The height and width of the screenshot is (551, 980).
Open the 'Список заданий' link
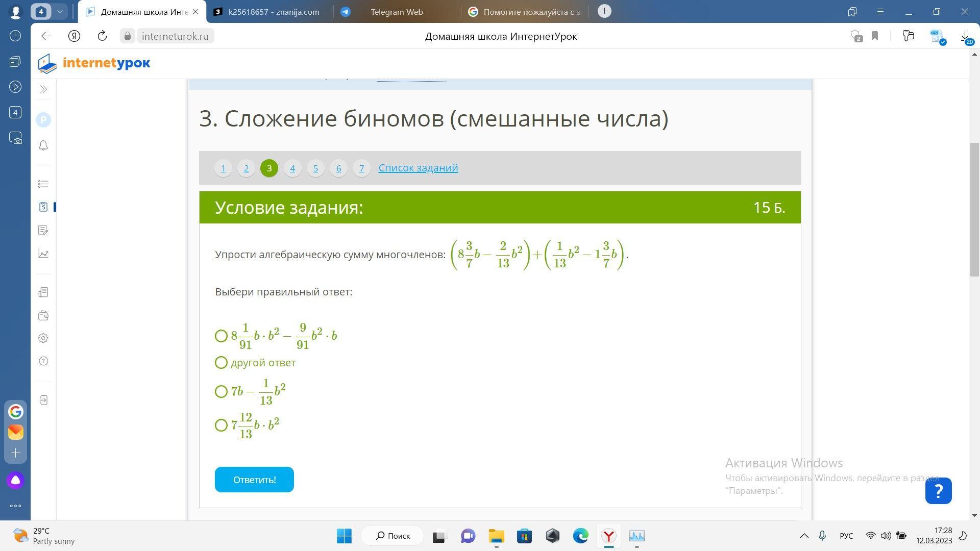pos(418,168)
